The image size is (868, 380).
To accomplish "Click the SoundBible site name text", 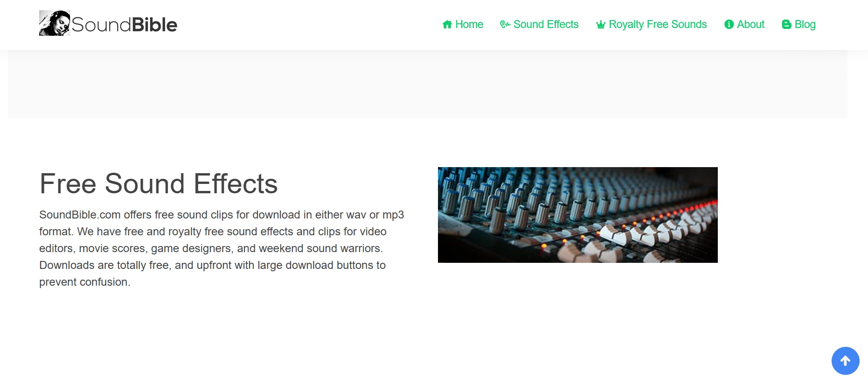I will click(x=124, y=25).
